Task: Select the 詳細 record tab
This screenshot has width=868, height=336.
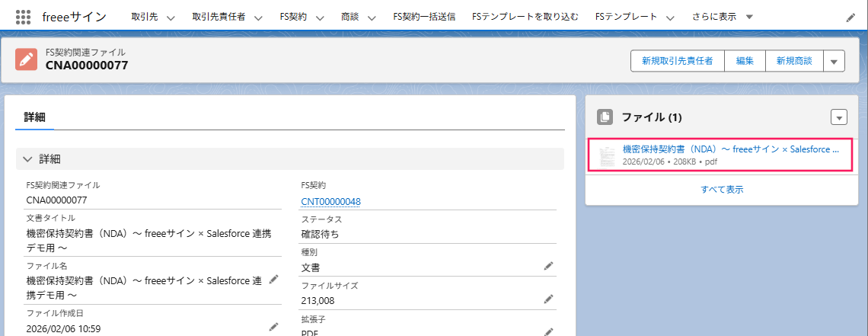Action: (x=35, y=117)
